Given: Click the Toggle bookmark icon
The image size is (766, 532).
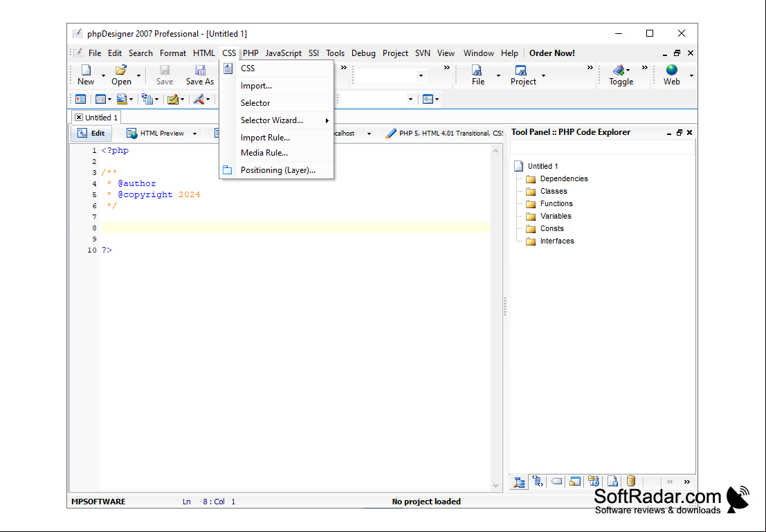Looking at the screenshot, I should pyautogui.click(x=619, y=70).
